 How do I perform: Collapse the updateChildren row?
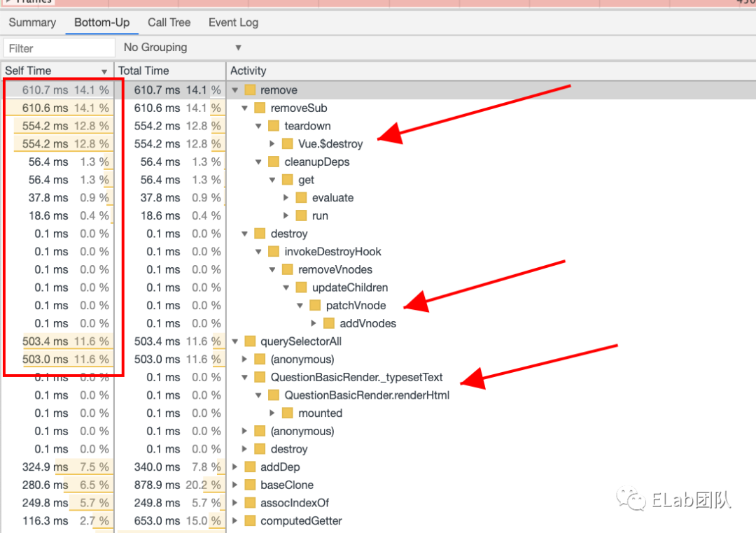286,287
